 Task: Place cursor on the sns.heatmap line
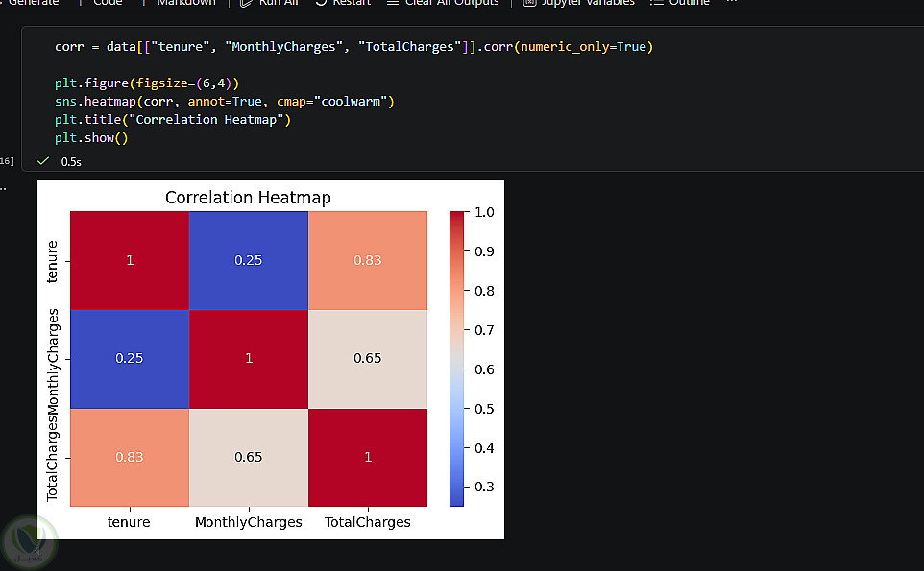[225, 102]
